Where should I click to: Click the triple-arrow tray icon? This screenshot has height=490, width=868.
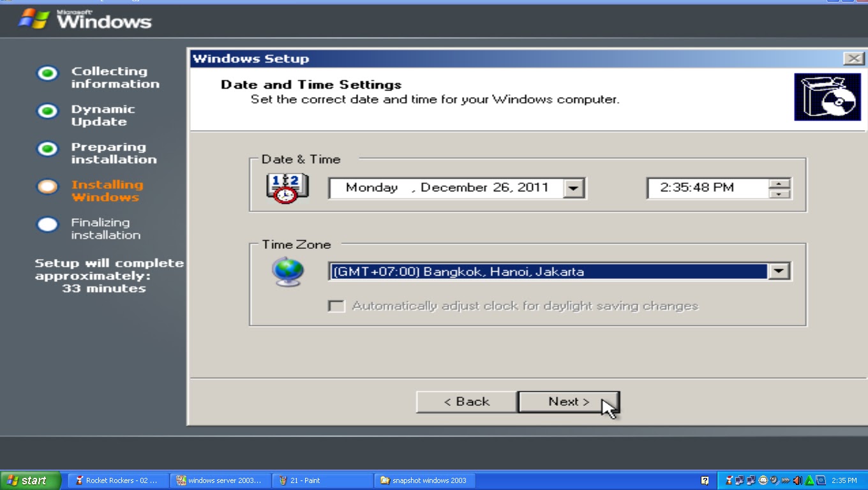coord(786,480)
